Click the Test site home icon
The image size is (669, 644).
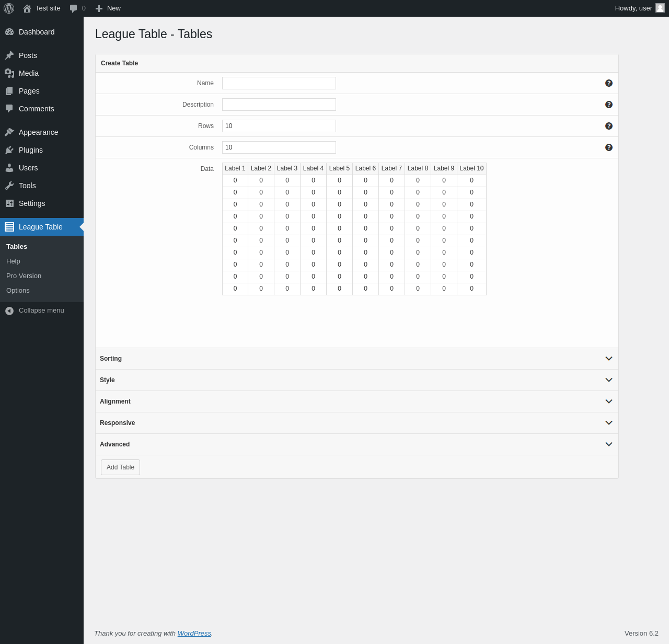pyautogui.click(x=27, y=8)
